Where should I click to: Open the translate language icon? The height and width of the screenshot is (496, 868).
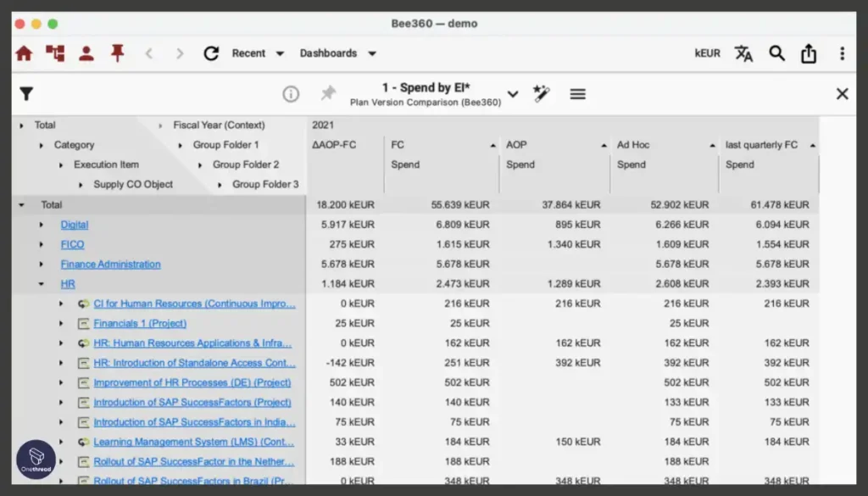coord(743,53)
